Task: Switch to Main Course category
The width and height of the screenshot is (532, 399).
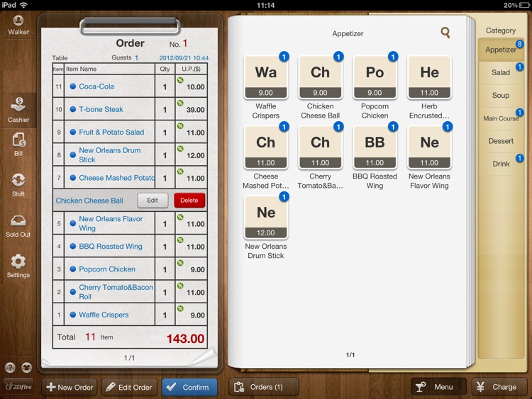Action: click(501, 118)
